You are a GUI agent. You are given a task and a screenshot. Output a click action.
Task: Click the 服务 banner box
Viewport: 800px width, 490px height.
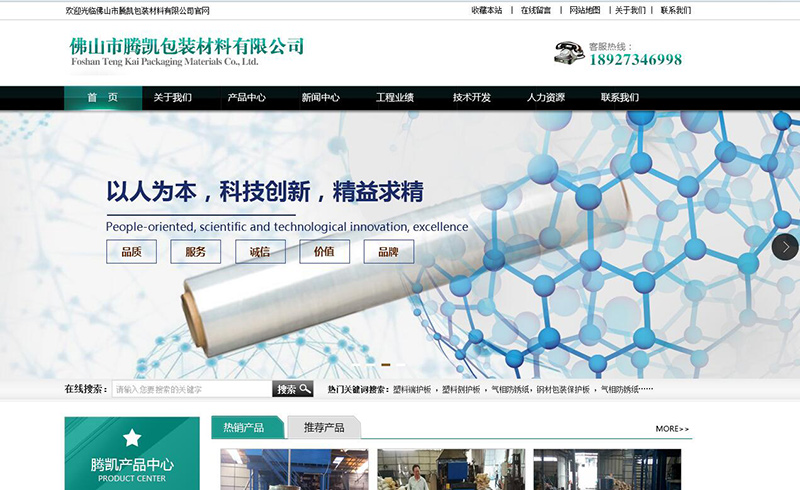pos(195,252)
